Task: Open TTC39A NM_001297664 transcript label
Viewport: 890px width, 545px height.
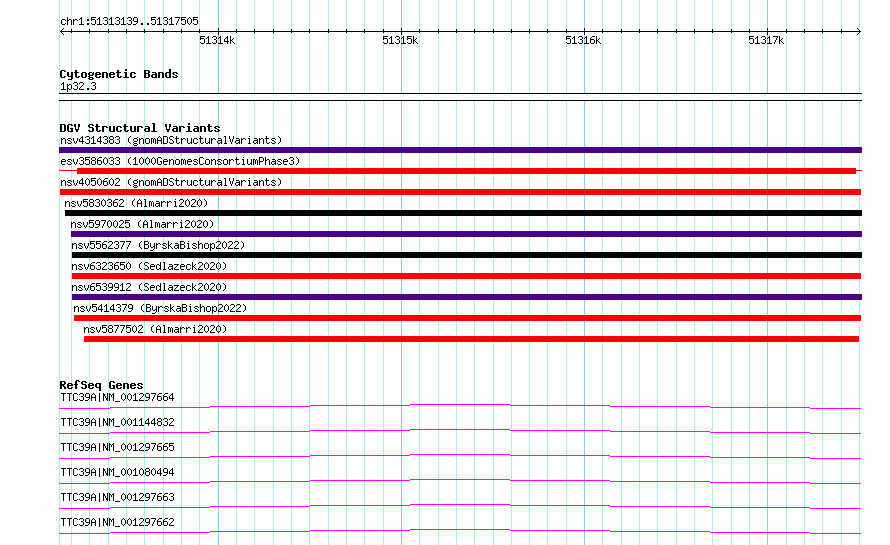Action: [117, 397]
